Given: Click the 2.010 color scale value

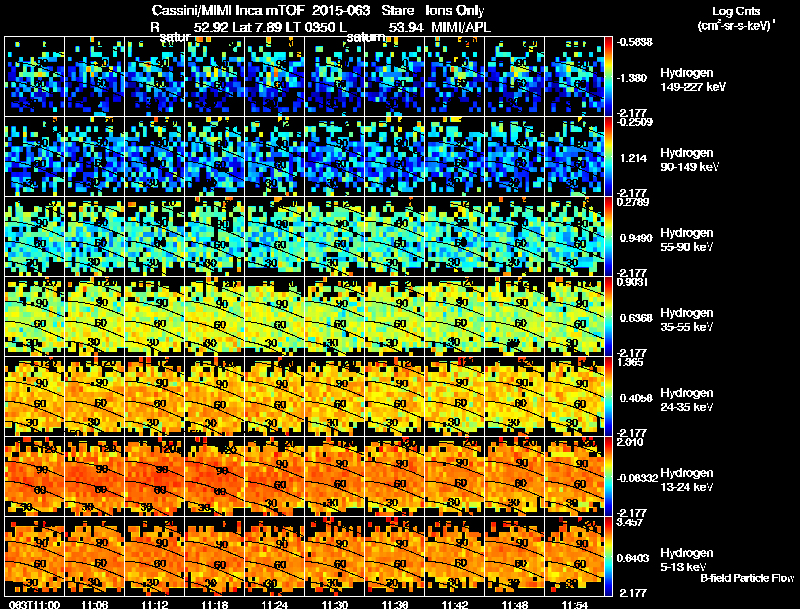Looking at the screenshot, I should click(630, 442).
